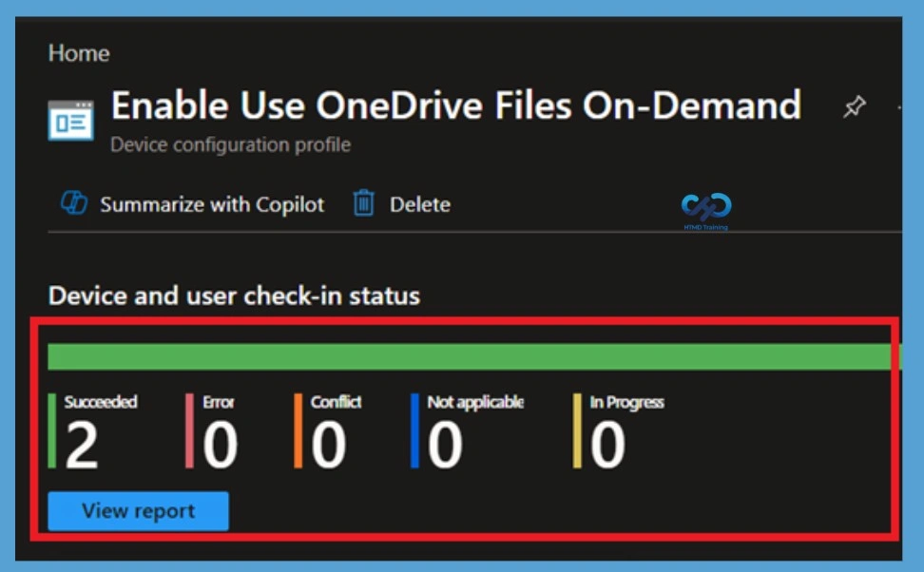Select the Not applicable count value
The height and width of the screenshot is (572, 924).
pos(445,446)
